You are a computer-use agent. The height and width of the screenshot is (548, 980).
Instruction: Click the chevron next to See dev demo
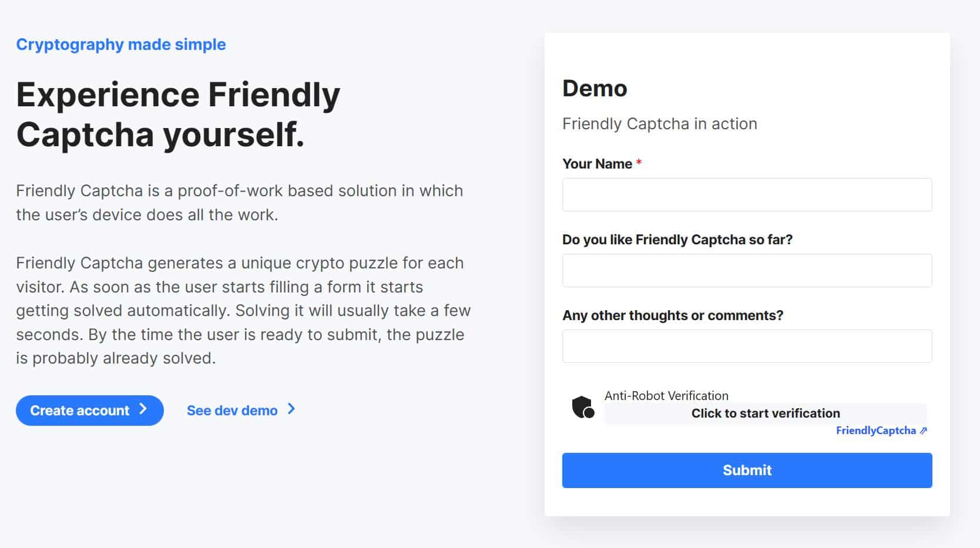click(291, 410)
